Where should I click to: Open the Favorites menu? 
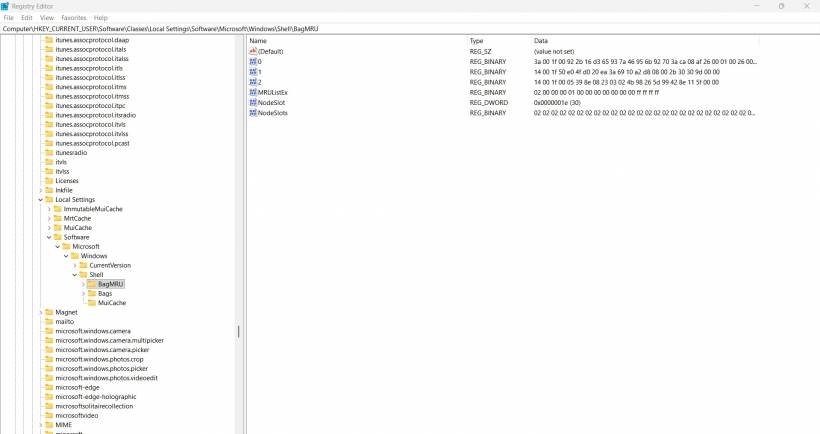(73, 18)
